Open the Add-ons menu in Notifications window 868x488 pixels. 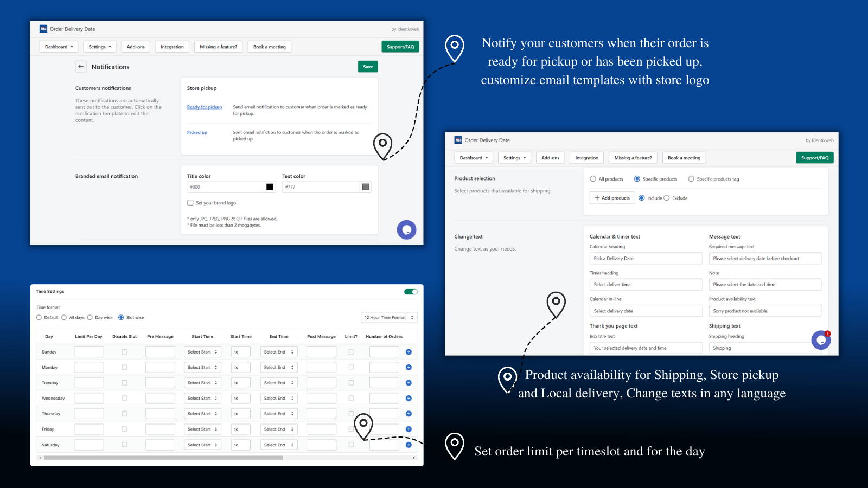pyautogui.click(x=136, y=47)
